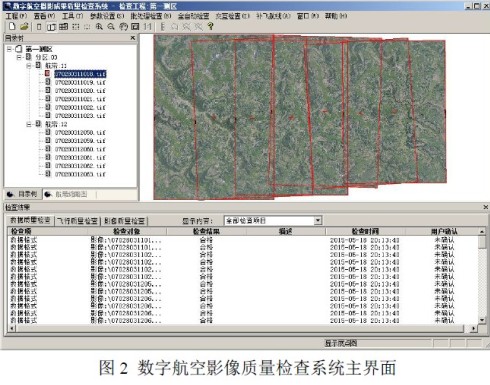Click the grid layout toolbar icon
Image resolution: width=490 pixels, height=385 pixels.
click(x=63, y=27)
